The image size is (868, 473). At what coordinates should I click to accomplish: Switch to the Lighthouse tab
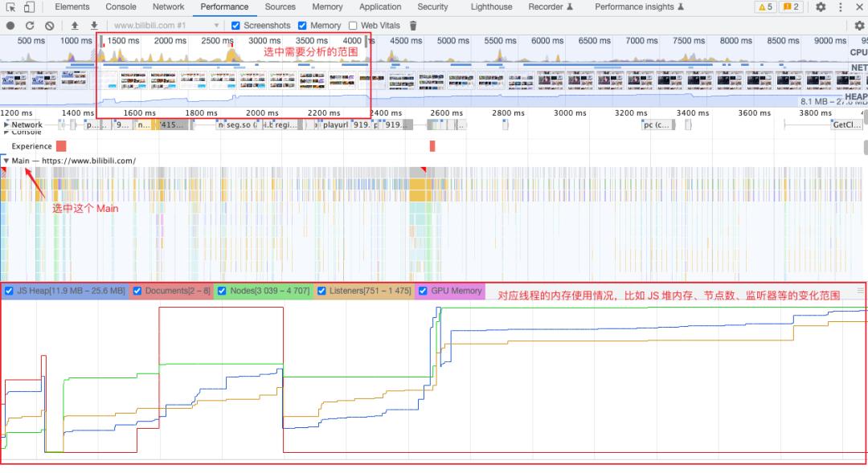(x=490, y=7)
